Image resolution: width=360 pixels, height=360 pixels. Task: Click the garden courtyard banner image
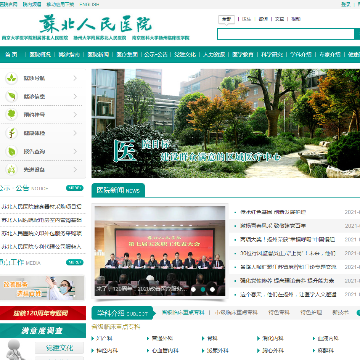226,123
